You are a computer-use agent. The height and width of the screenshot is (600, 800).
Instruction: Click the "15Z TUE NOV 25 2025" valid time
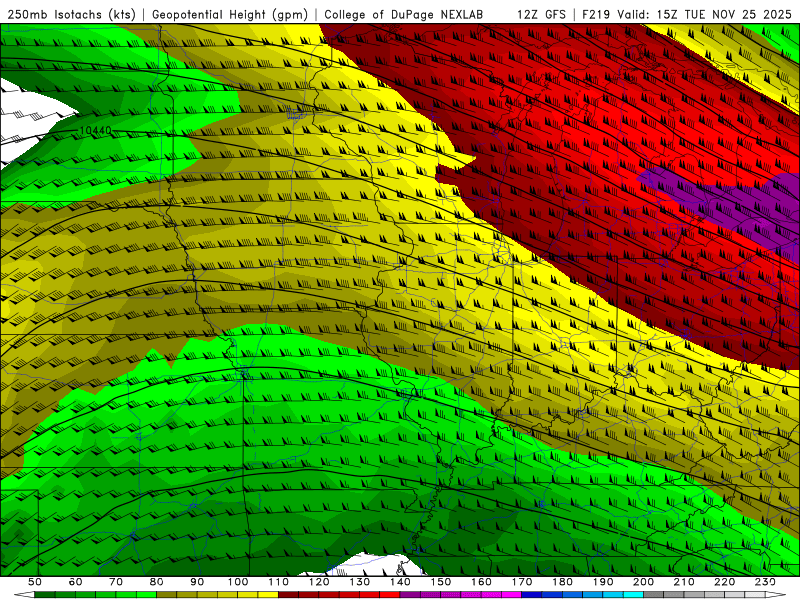724,15
